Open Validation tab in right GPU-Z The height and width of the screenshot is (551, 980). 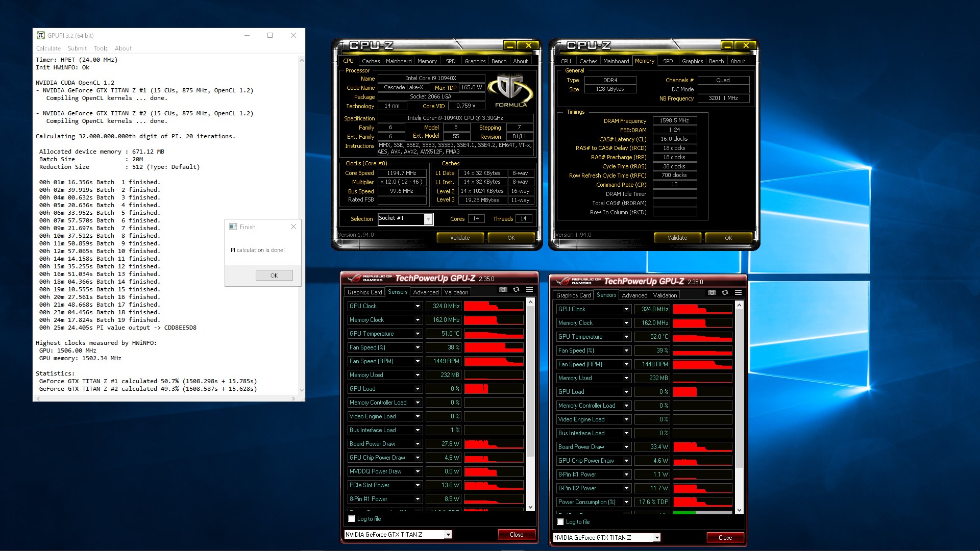(x=665, y=295)
